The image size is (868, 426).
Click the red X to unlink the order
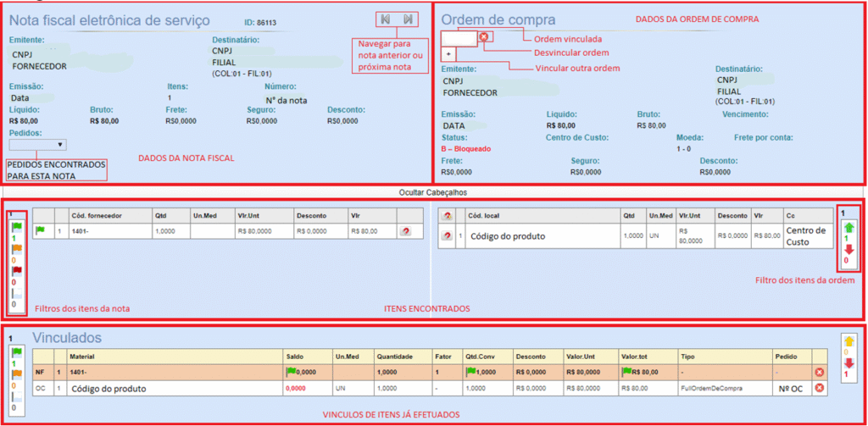click(x=484, y=36)
